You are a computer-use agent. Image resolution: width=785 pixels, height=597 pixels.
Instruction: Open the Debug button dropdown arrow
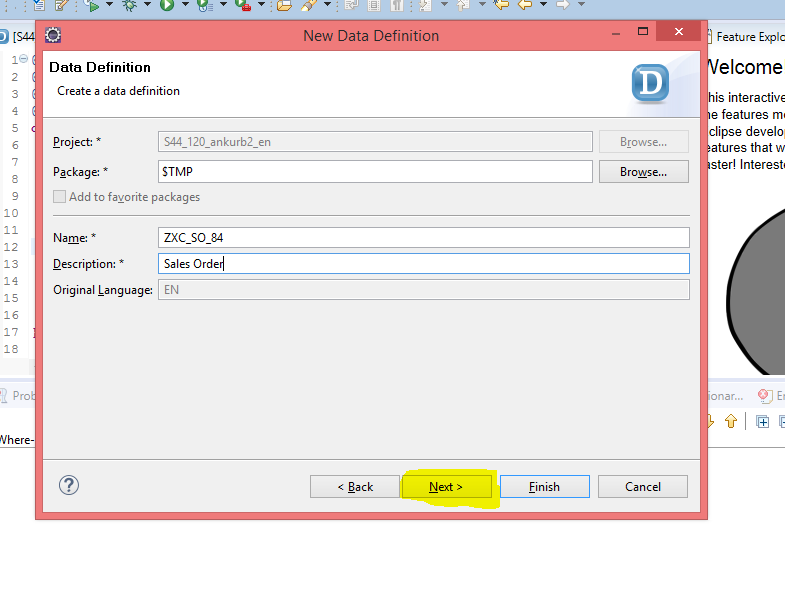[147, 5]
